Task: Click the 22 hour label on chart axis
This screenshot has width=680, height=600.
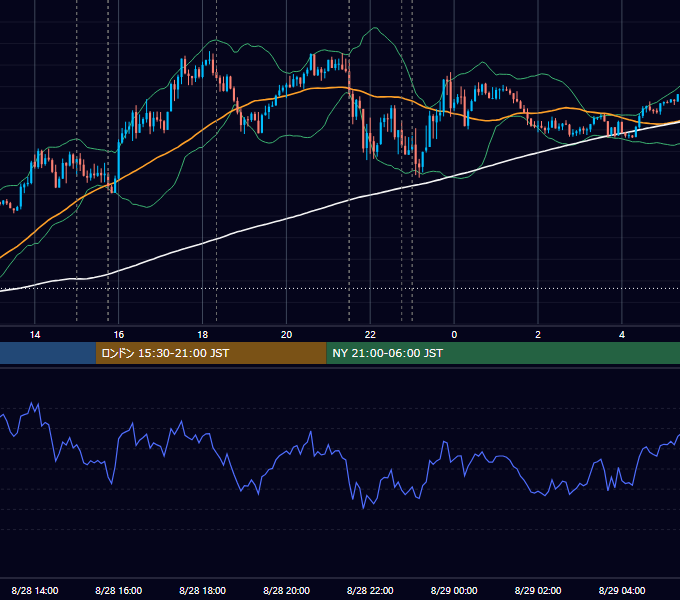Action: 370,335
